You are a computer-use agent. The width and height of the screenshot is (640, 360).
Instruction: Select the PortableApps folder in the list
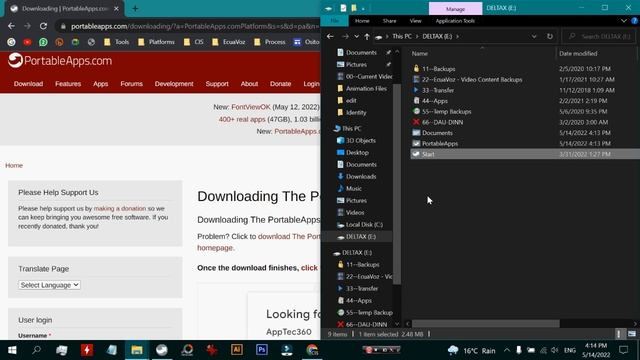point(440,143)
